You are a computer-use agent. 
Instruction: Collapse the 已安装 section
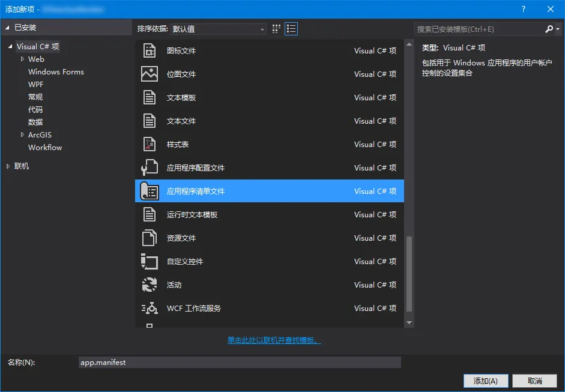click(7, 28)
